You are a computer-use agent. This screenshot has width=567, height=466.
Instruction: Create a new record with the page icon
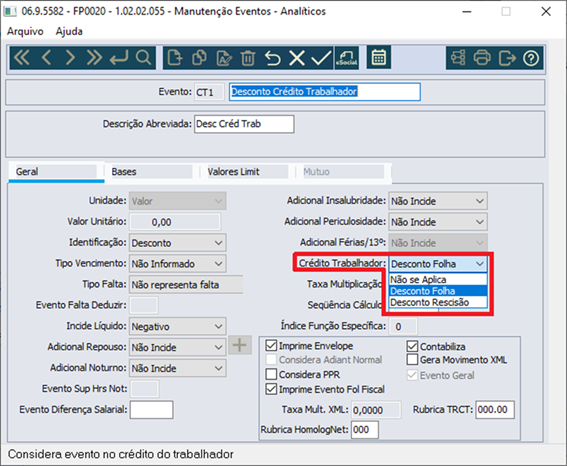[x=175, y=57]
